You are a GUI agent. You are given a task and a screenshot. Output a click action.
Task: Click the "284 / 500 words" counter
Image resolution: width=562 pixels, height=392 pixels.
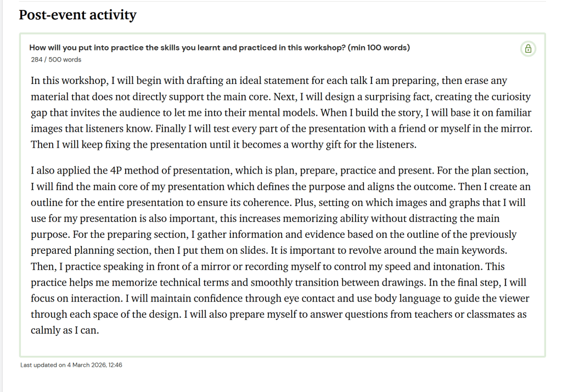(x=57, y=59)
